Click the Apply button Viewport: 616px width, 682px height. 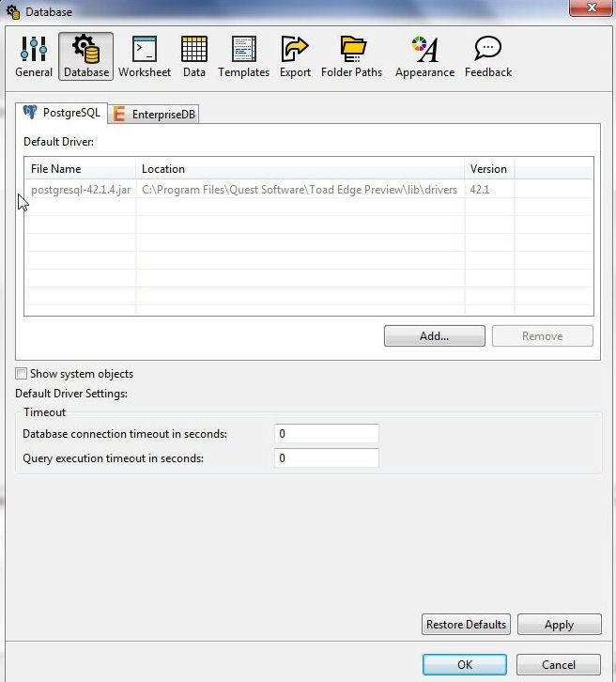[559, 624]
